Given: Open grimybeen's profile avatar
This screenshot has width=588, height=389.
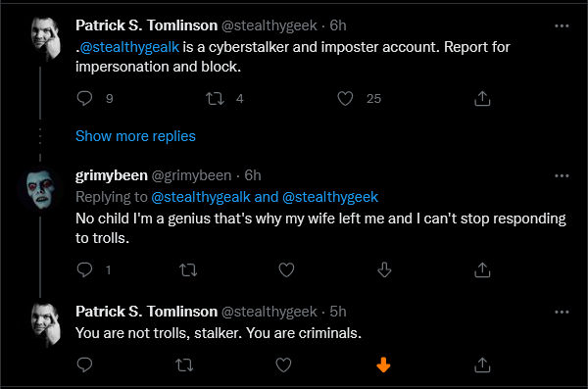Looking at the screenshot, I should (40, 189).
